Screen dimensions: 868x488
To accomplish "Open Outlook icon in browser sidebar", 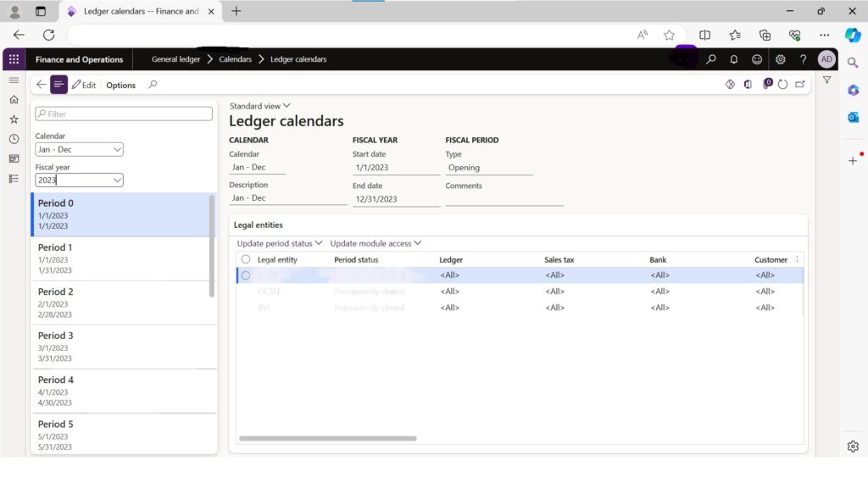I will 853,117.
